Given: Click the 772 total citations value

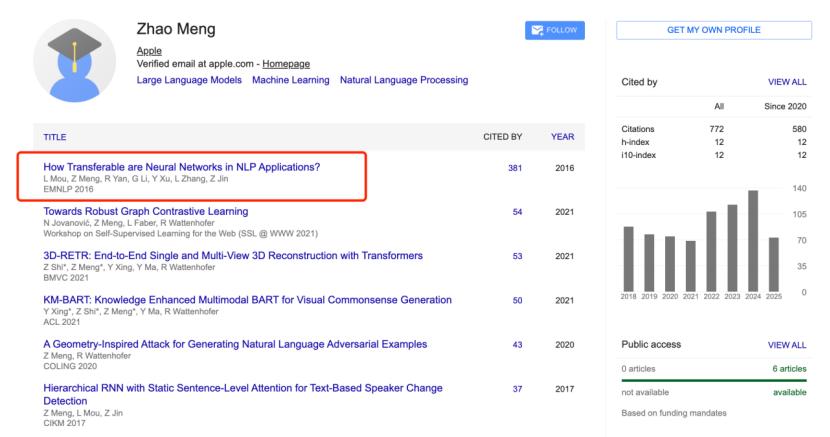Looking at the screenshot, I should (x=716, y=129).
